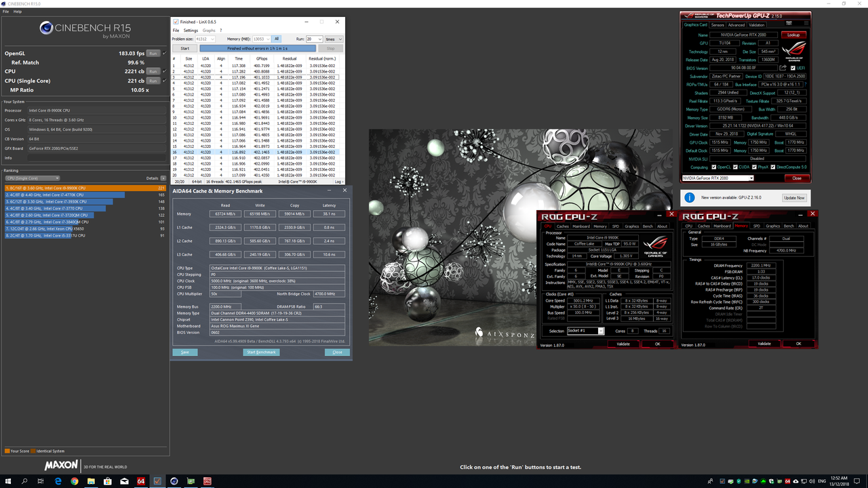
Task: Open Task View on the taskbar
Action: (x=41, y=481)
